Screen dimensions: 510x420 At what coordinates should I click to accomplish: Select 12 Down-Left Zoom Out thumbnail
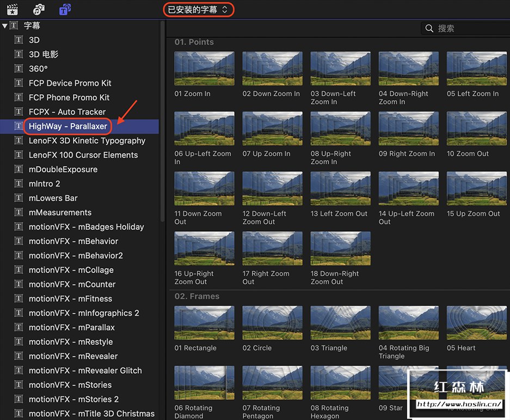click(x=272, y=189)
